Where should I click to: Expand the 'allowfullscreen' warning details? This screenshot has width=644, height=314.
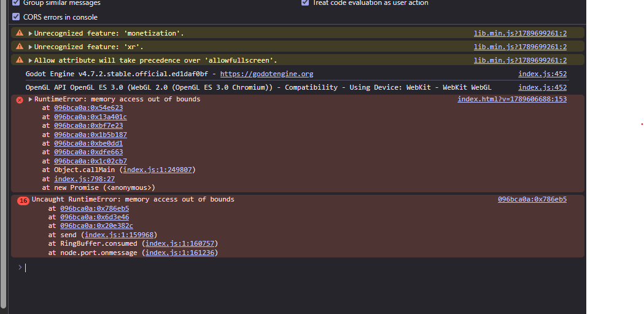point(31,61)
